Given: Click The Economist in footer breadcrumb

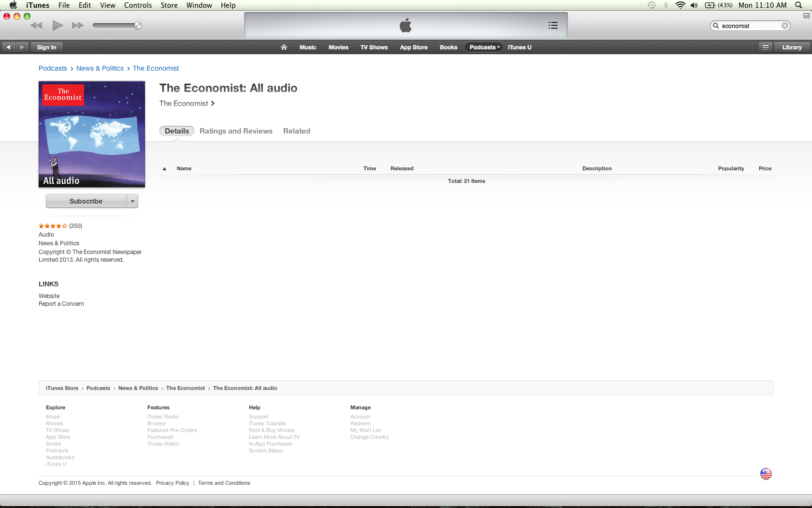Looking at the screenshot, I should click(x=186, y=388).
